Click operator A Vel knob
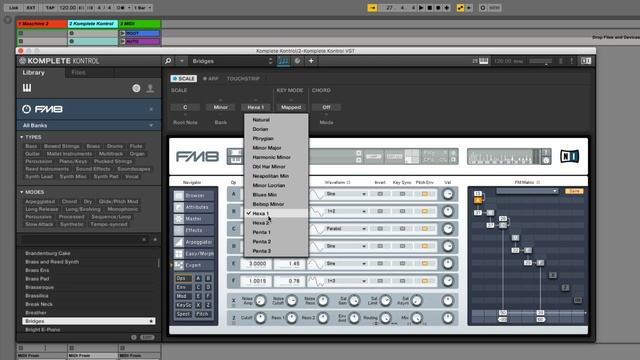The width and height of the screenshot is (640, 360). pos(448,194)
